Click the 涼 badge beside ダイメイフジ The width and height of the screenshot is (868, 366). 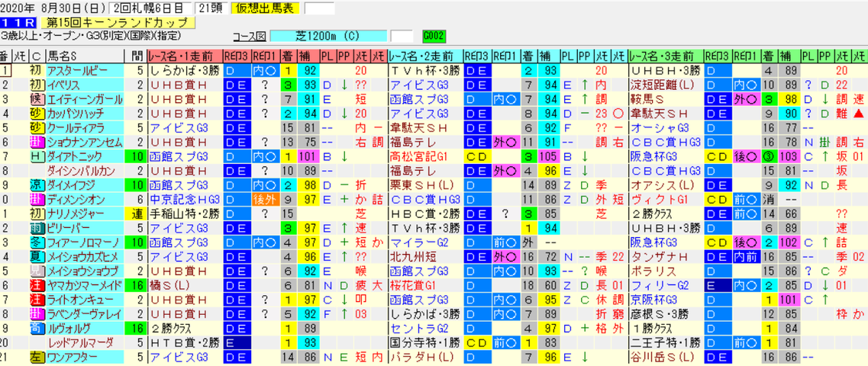tap(37, 185)
